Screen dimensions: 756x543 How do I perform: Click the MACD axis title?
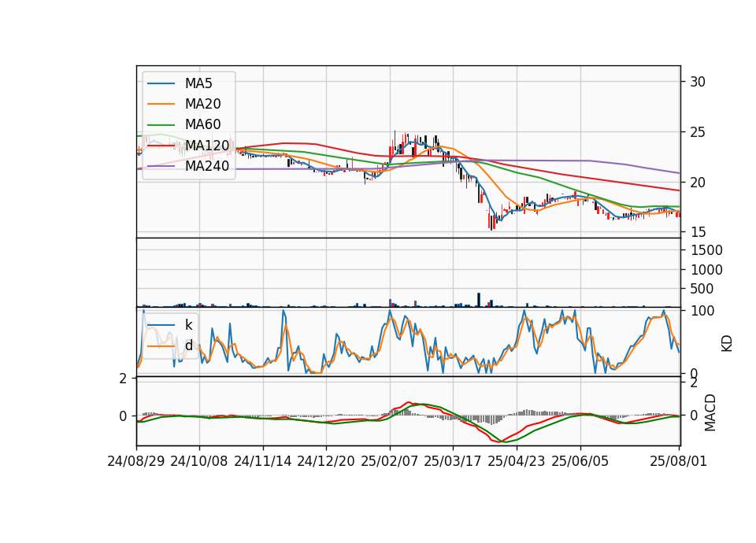tap(710, 413)
